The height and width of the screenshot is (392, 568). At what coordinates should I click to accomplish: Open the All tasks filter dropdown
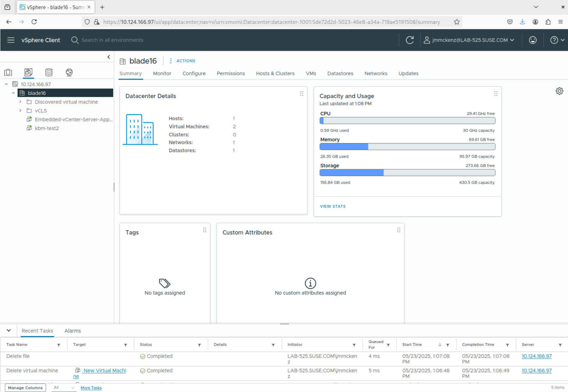pyautogui.click(x=63, y=387)
